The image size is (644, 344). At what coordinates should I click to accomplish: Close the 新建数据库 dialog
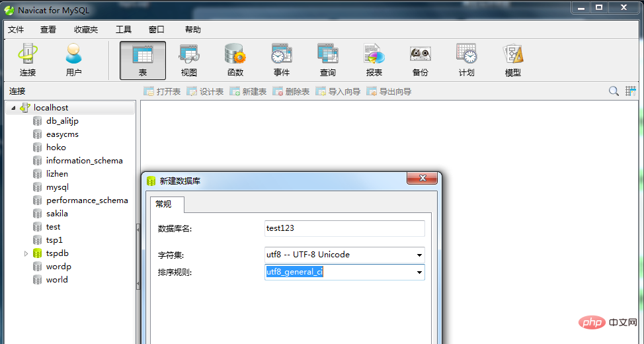(x=423, y=178)
